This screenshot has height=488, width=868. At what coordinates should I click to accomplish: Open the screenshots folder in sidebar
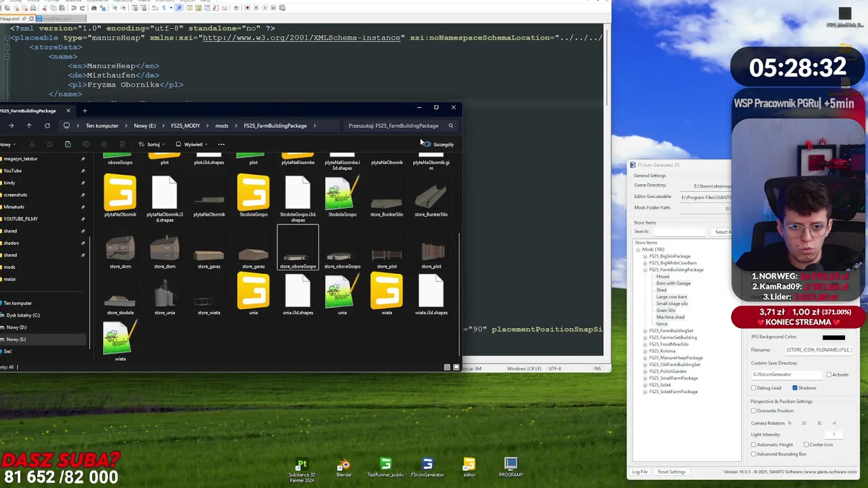(x=16, y=195)
